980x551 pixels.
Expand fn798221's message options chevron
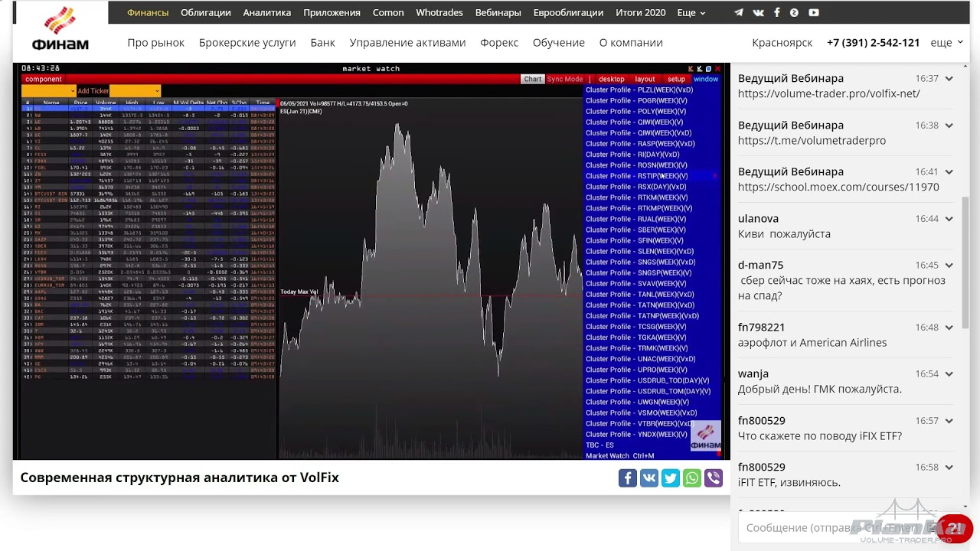[x=949, y=327]
